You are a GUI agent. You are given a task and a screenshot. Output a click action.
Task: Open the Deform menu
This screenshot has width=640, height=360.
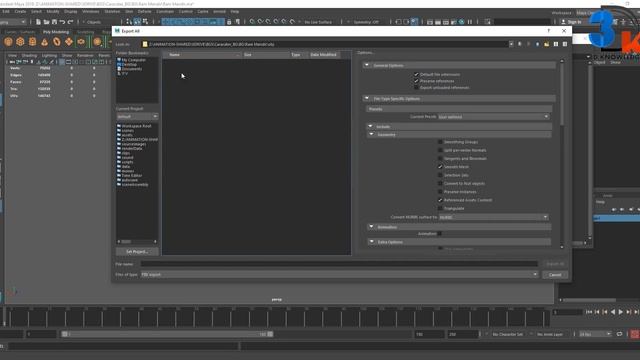pyautogui.click(x=144, y=11)
